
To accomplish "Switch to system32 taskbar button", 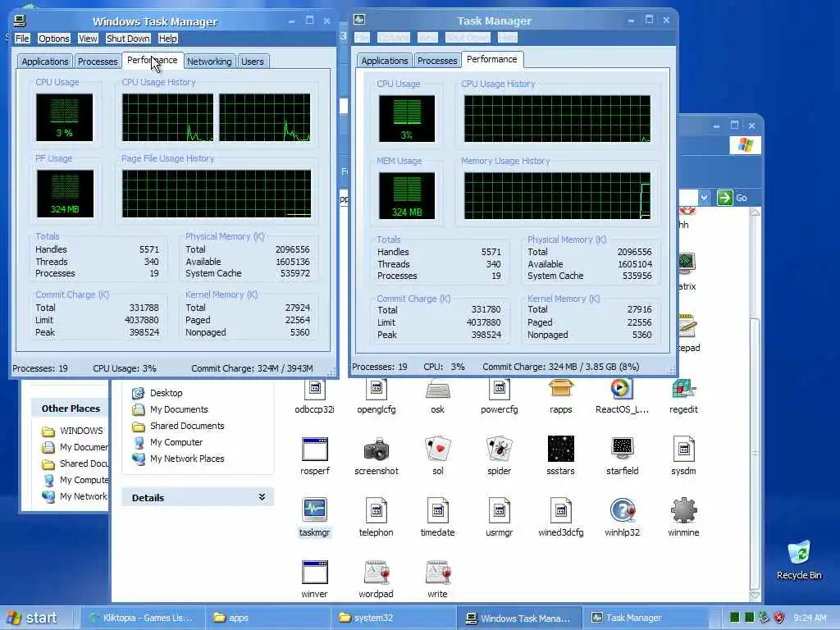I will click(393, 618).
